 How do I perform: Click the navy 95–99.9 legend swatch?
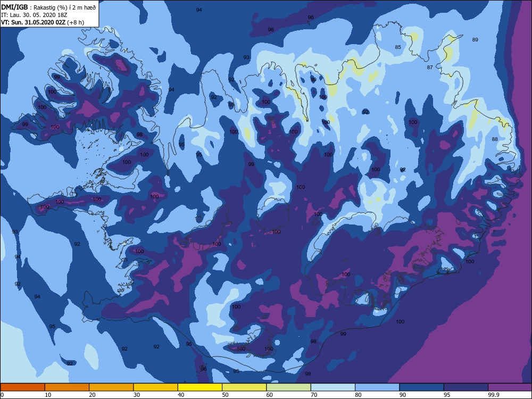click(x=466, y=387)
